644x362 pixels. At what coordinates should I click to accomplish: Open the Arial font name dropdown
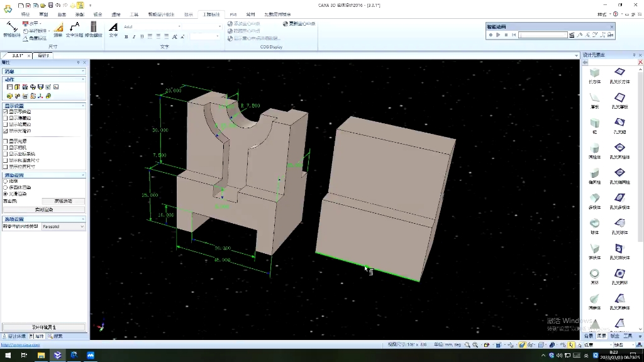[179, 27]
